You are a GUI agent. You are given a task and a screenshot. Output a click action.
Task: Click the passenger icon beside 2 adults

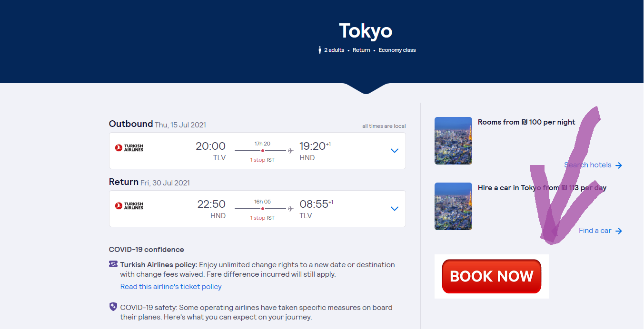[320, 50]
